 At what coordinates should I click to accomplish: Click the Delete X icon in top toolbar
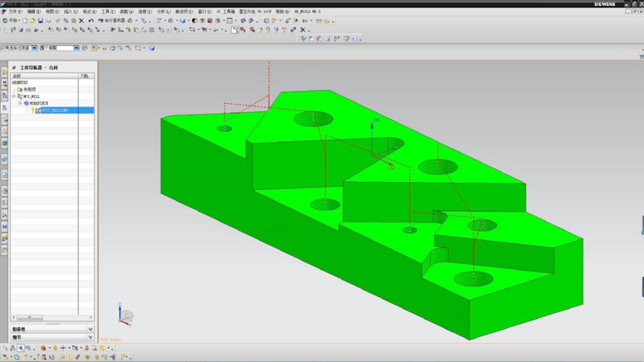[81, 20]
